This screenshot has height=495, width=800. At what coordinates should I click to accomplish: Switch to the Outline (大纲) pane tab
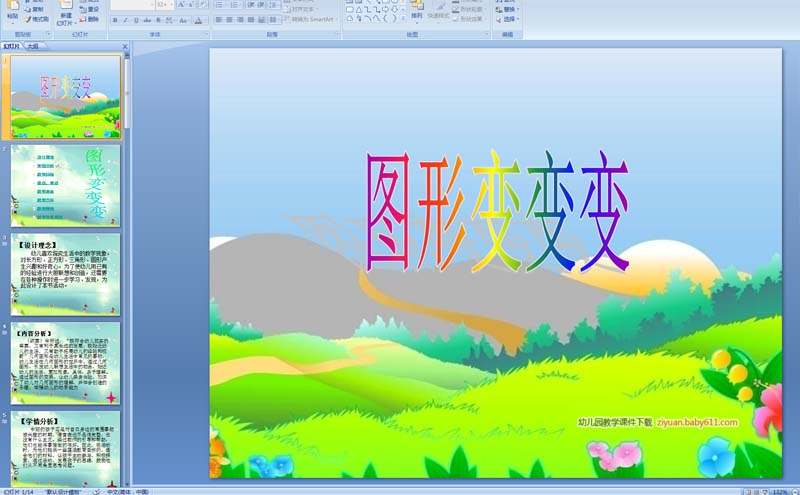[33, 46]
